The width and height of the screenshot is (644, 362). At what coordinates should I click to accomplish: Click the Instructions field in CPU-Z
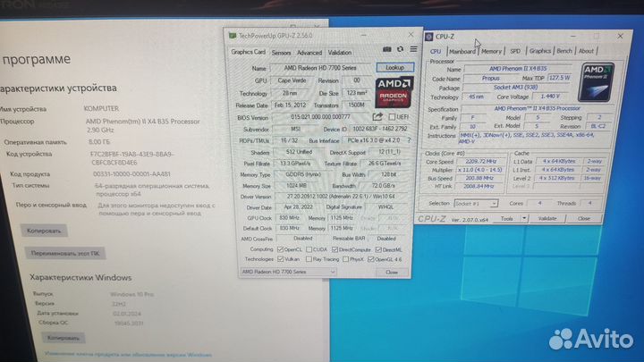coord(534,138)
